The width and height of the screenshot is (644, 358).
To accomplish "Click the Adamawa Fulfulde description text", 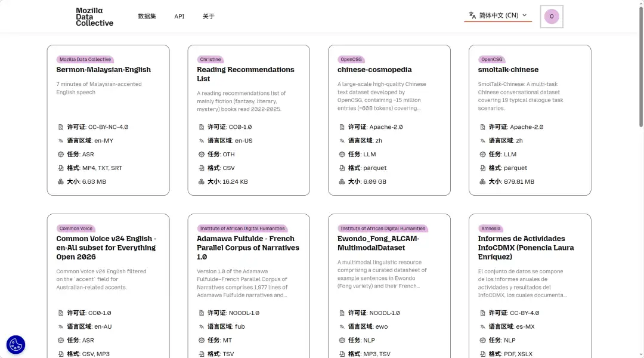I will 242,283.
